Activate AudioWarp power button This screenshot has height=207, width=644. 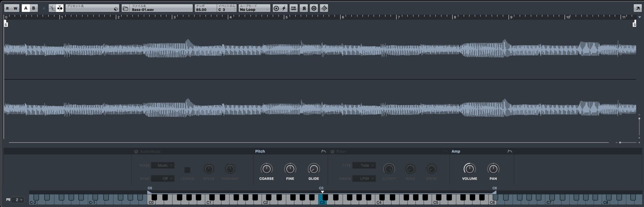pyautogui.click(x=136, y=151)
